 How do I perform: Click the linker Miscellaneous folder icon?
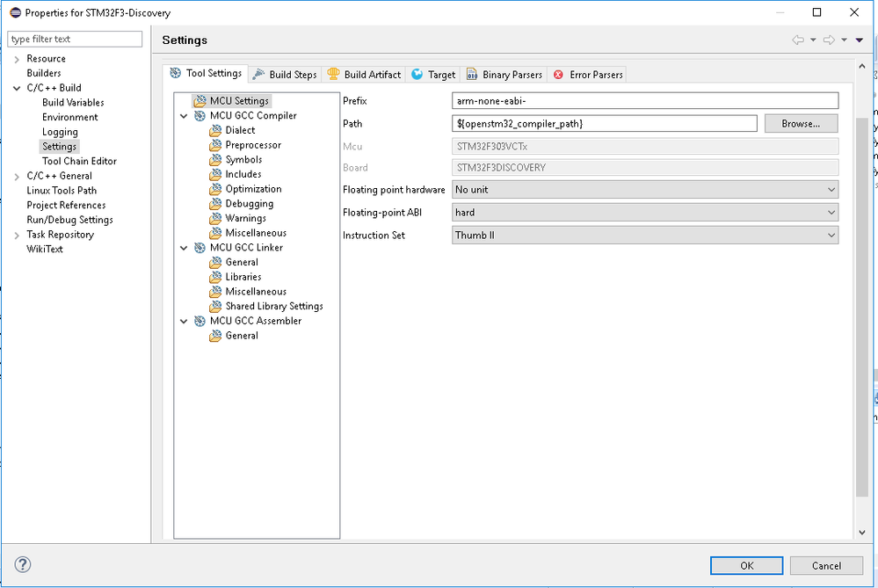[215, 292]
